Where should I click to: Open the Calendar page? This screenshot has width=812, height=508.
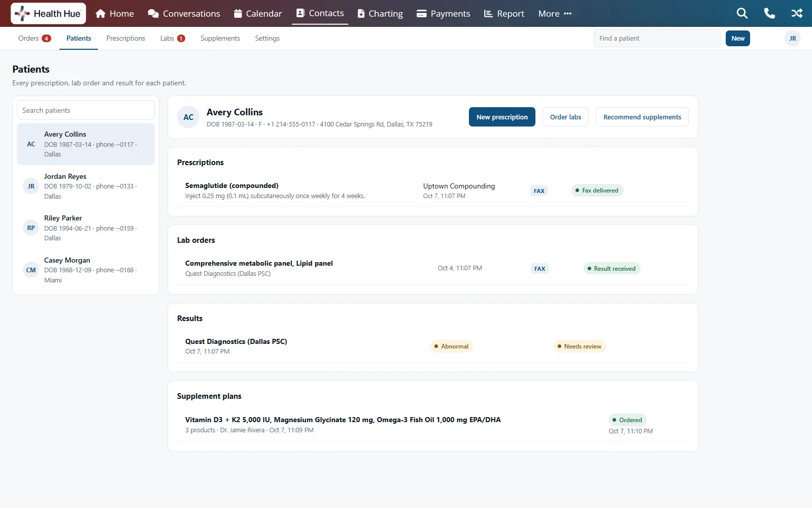pyautogui.click(x=258, y=14)
